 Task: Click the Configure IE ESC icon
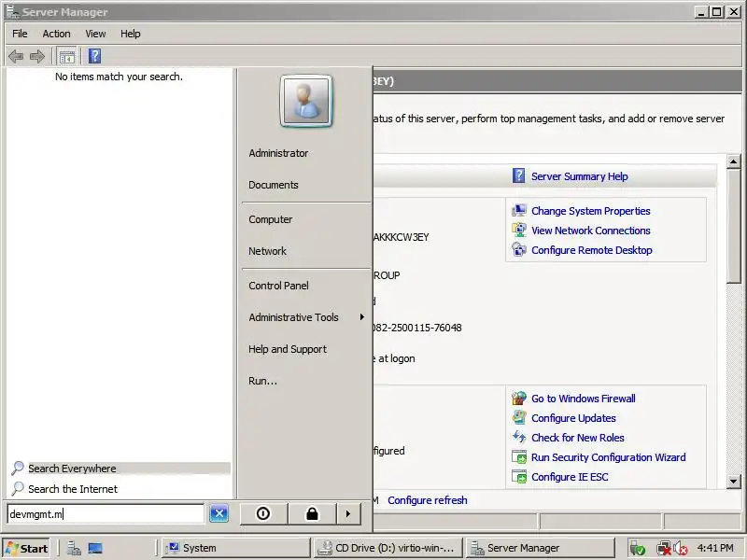tap(519, 476)
